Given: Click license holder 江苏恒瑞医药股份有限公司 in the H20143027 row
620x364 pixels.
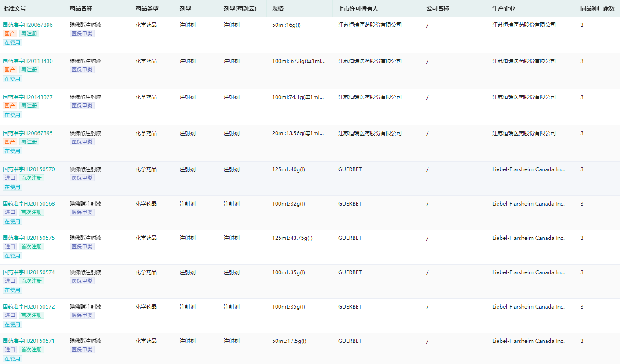Looking at the screenshot, I should coord(370,97).
